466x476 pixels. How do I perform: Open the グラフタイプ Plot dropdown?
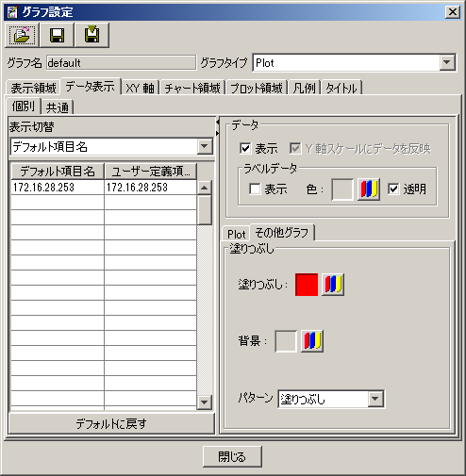pos(447,62)
